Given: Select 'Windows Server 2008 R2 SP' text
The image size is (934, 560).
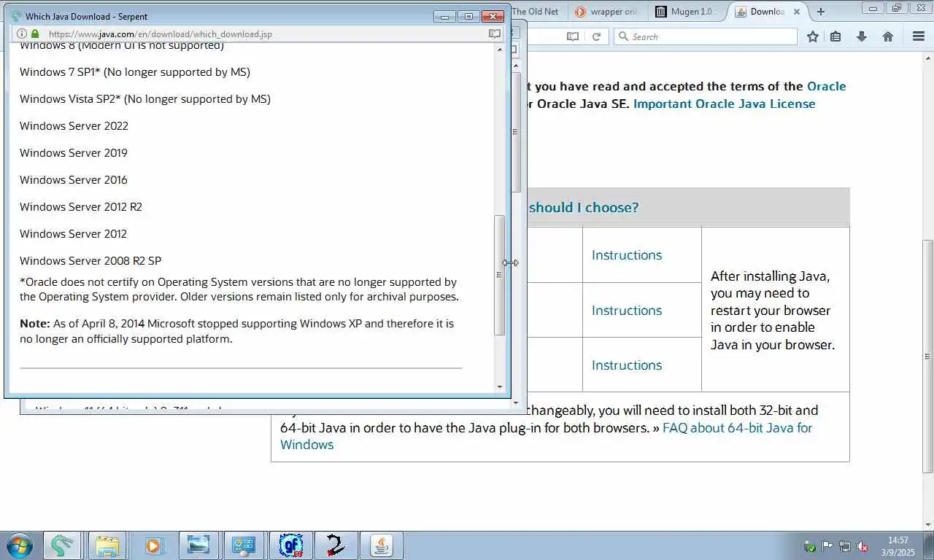Looking at the screenshot, I should tap(90, 260).
